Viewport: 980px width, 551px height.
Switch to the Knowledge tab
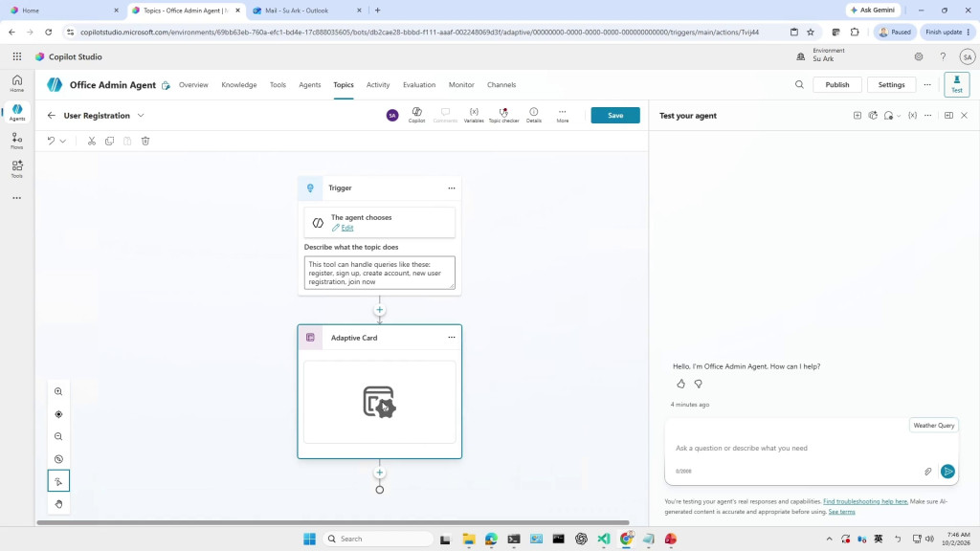(x=238, y=85)
